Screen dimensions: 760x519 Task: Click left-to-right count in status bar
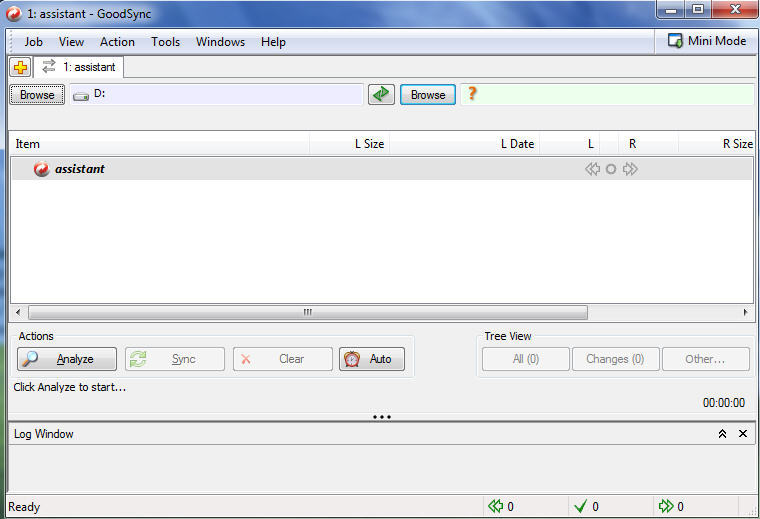(x=671, y=507)
